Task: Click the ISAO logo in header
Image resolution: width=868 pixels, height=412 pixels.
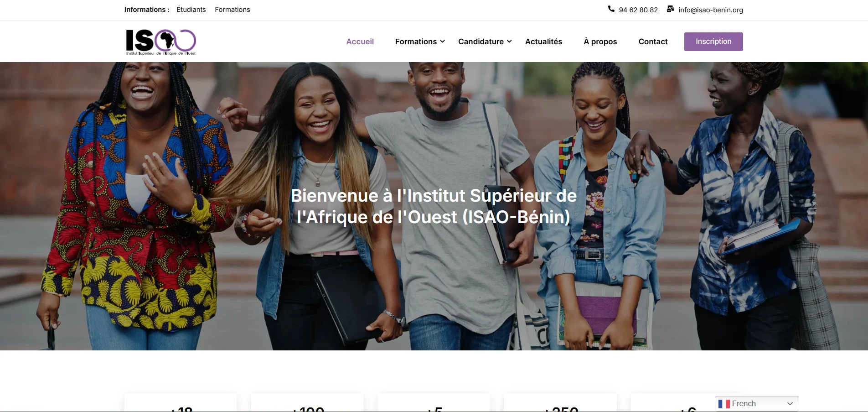Action: click(161, 42)
